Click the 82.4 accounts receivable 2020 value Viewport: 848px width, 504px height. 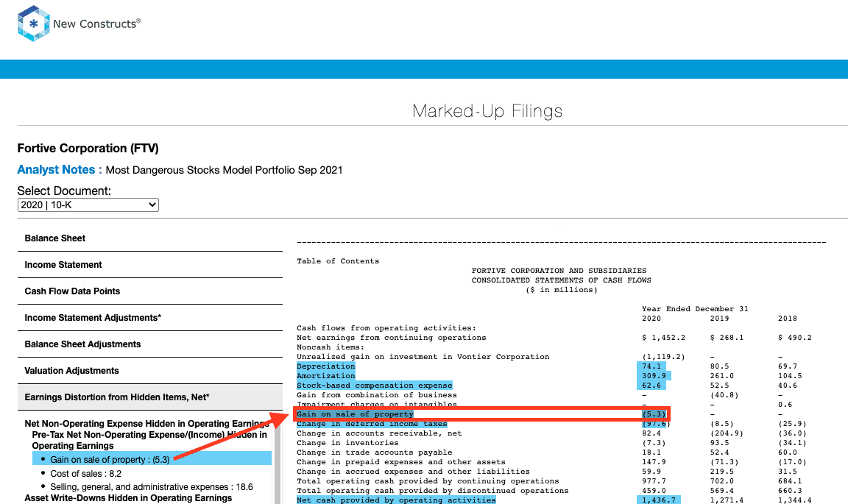651,433
